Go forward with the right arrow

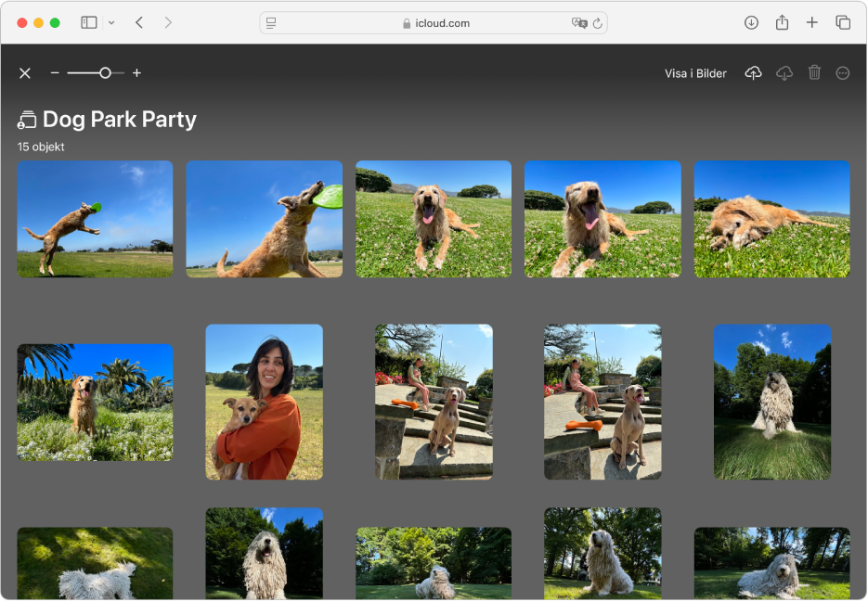point(168,22)
